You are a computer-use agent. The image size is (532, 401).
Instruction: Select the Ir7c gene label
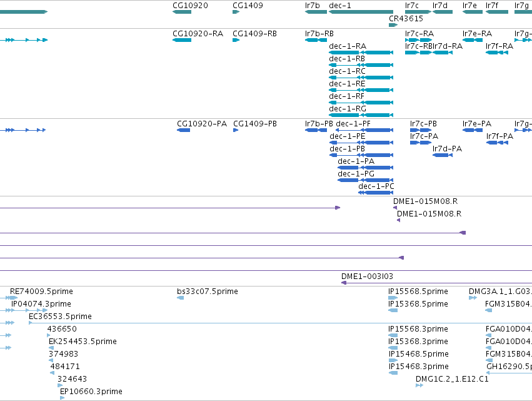[412, 6]
